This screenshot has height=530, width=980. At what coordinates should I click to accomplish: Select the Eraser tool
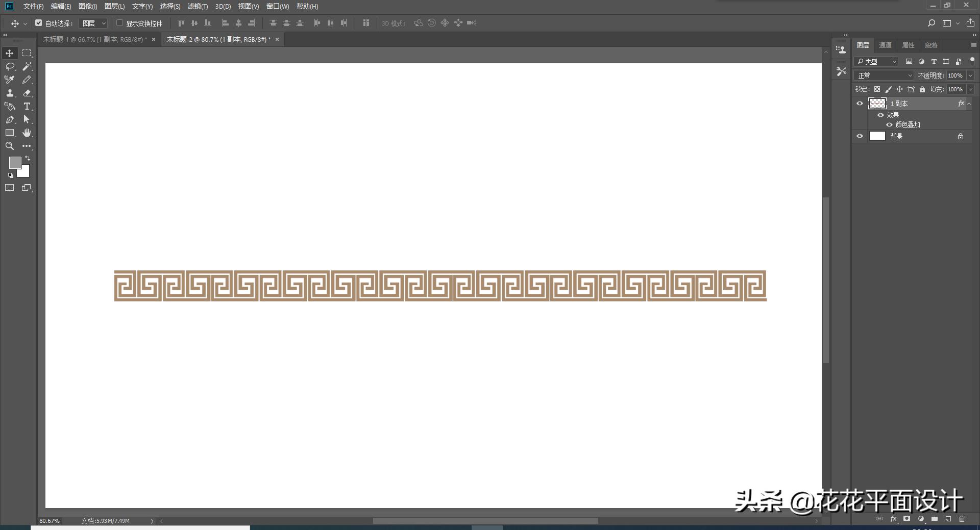[27, 93]
